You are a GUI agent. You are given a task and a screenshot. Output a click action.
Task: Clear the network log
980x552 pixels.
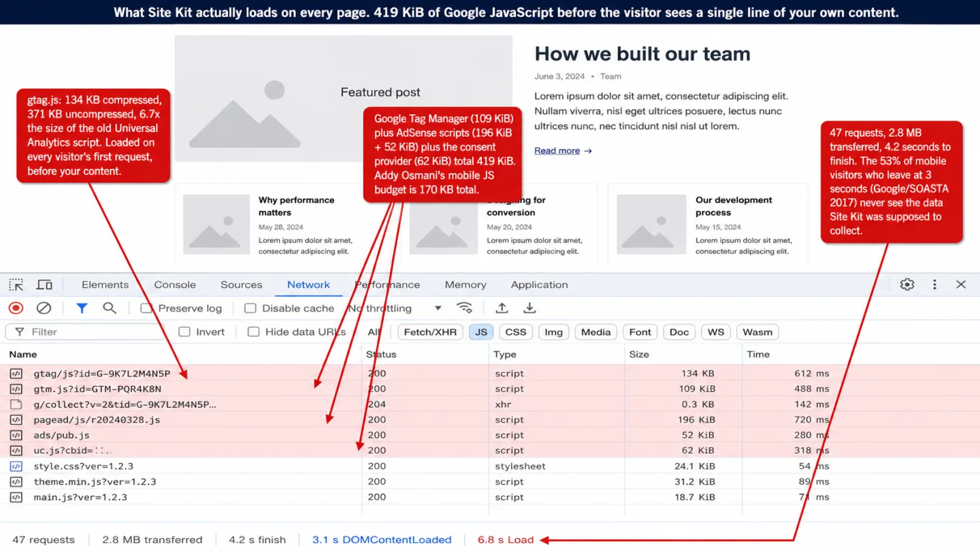coord(44,308)
